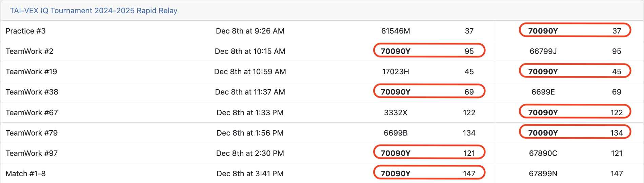This screenshot has height=183, width=644.
Task: Open TAI-VEX IQ Tournament 2024-2025 Rapid Relay link
Action: point(94,11)
